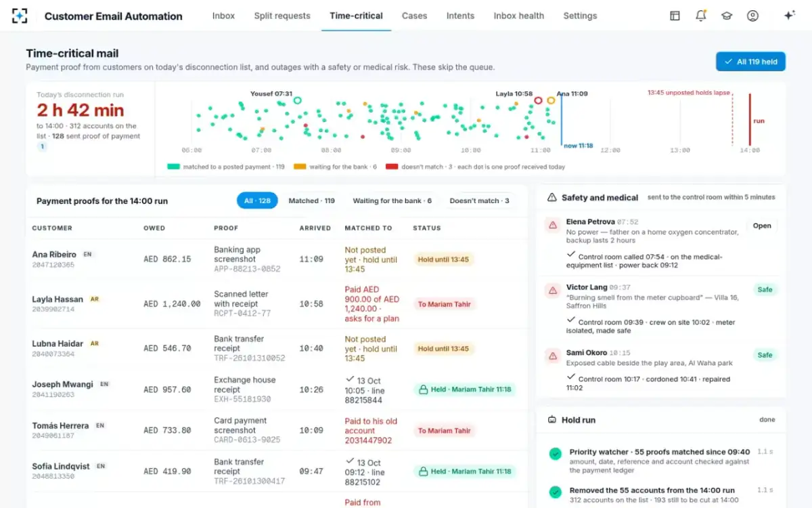
Task: Click the old account number 2031447902
Action: coord(368,440)
